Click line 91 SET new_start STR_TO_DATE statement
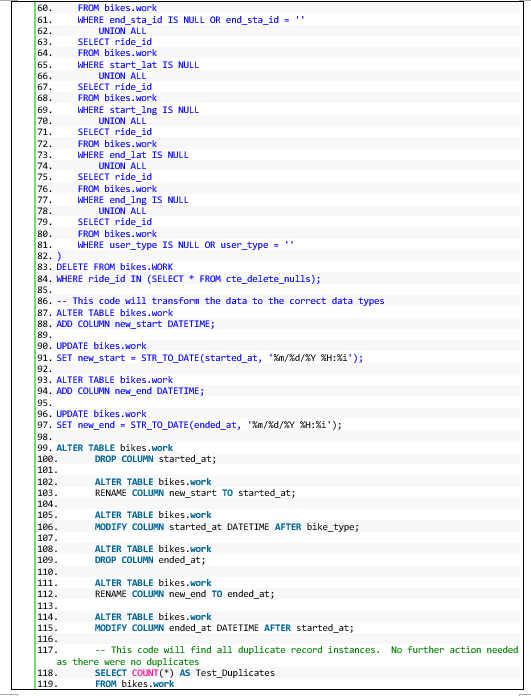Screen dimensions: 531x696 210,358
